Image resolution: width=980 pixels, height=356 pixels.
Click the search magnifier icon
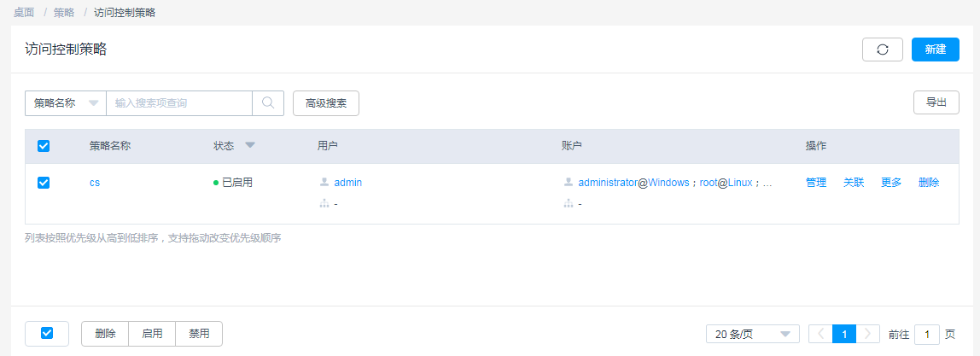(x=268, y=102)
